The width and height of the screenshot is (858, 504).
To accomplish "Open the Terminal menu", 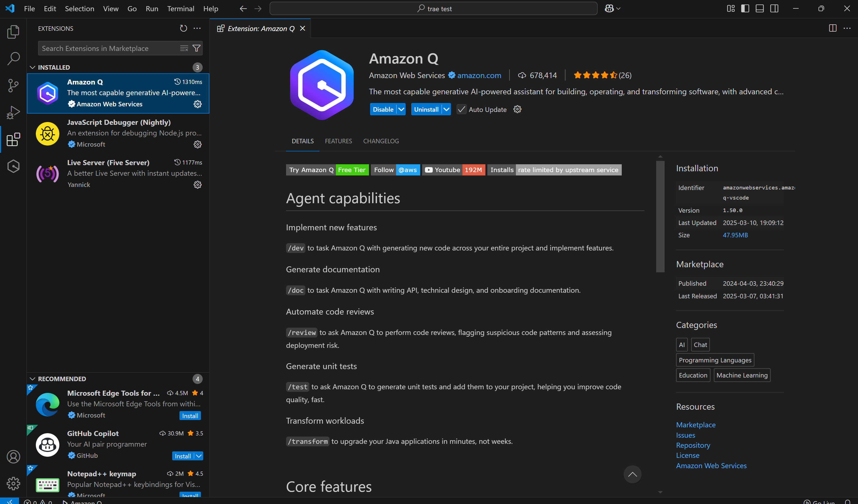I will [181, 8].
